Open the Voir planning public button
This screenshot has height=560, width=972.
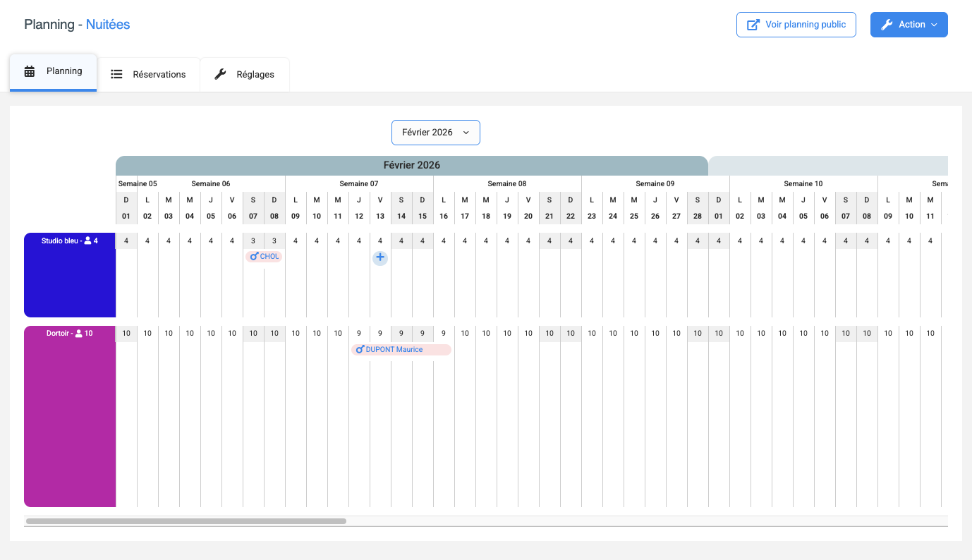(x=796, y=25)
